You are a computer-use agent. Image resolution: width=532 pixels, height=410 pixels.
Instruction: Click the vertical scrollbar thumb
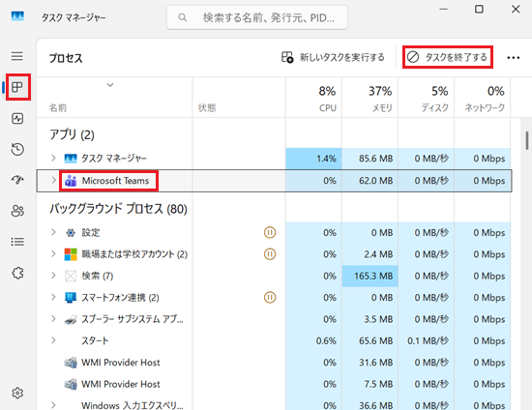pos(527,140)
